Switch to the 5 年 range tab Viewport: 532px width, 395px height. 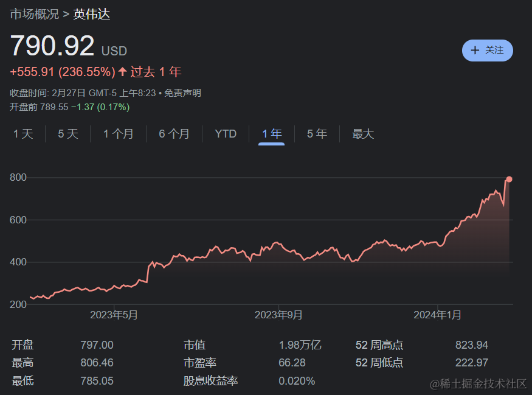pos(317,134)
